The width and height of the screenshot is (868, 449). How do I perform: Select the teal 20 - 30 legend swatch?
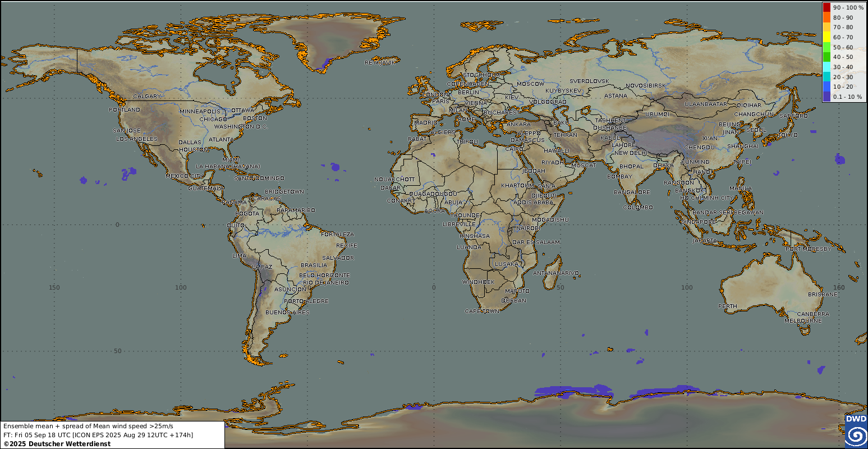point(826,77)
